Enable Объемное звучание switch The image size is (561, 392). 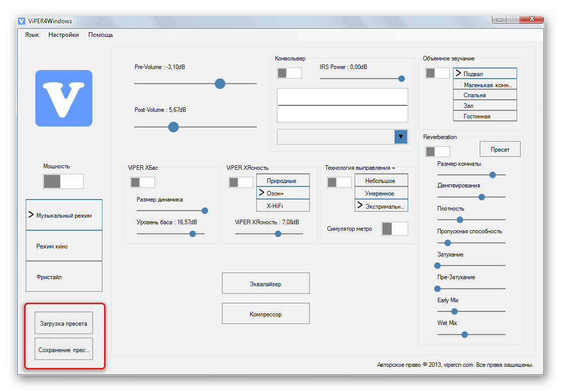pos(437,73)
